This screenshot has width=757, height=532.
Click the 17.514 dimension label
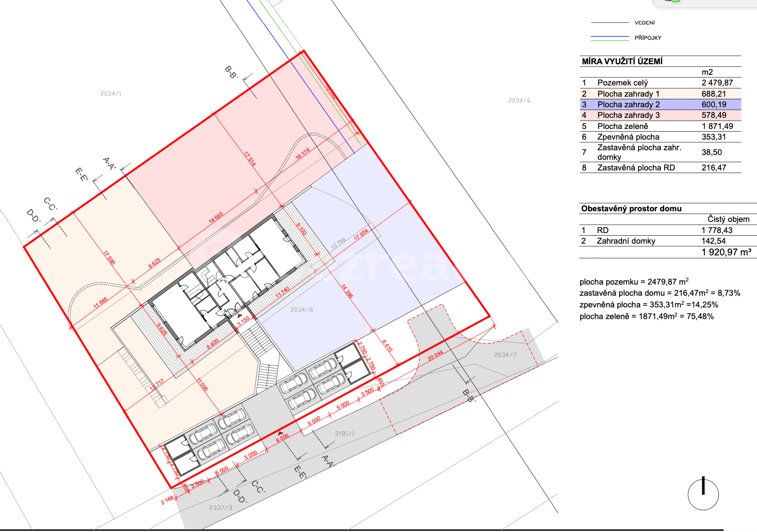click(x=250, y=159)
